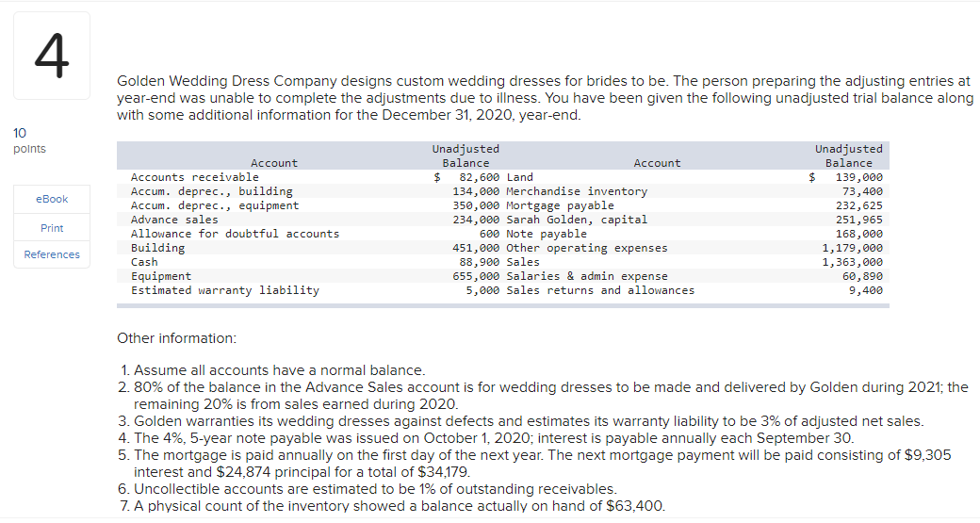Screen dimensions: 980x523
Task: Select 'Merchandise inventory' account name
Action: [577, 191]
